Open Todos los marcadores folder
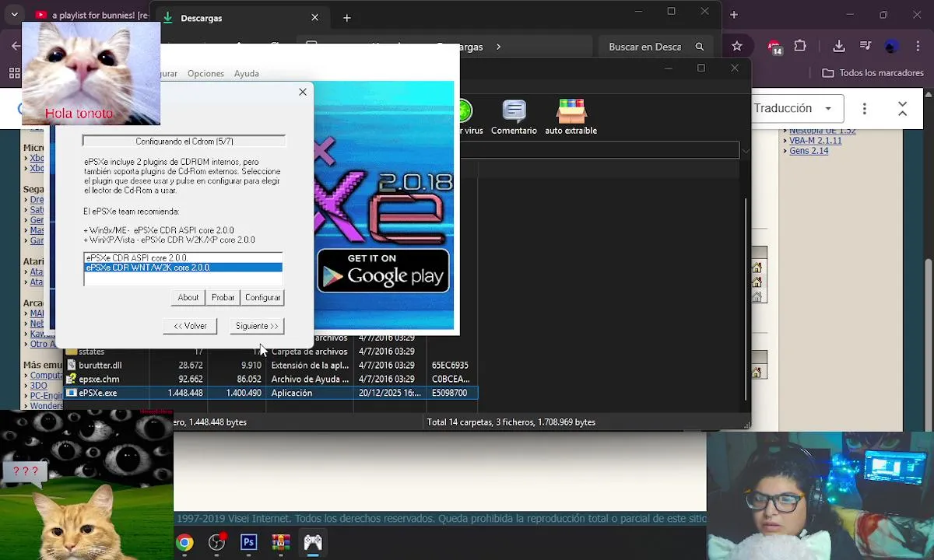 [874, 73]
